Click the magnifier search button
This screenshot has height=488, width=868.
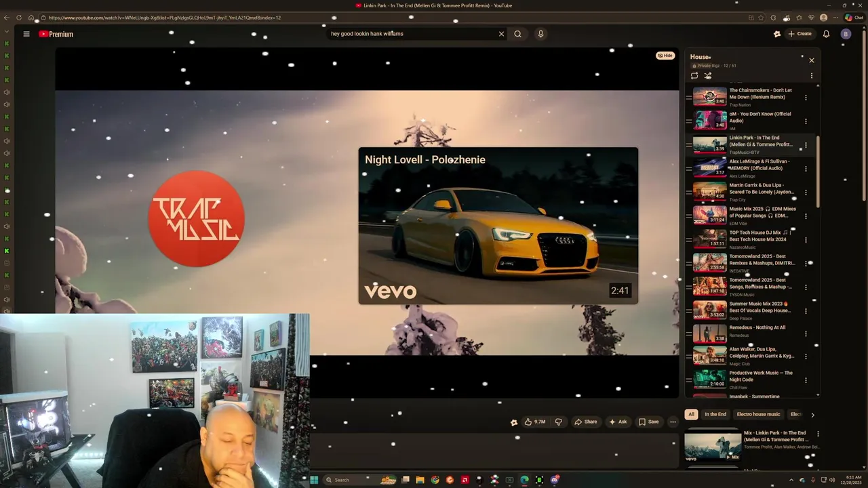click(x=518, y=34)
